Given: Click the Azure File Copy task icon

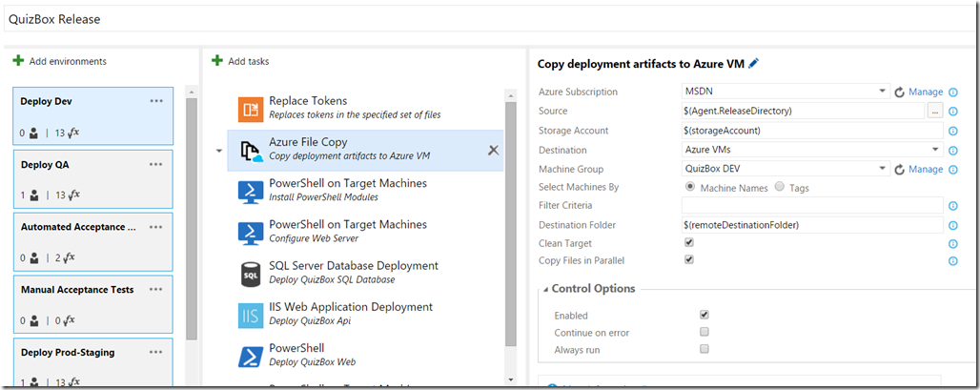Looking at the screenshot, I should click(251, 151).
